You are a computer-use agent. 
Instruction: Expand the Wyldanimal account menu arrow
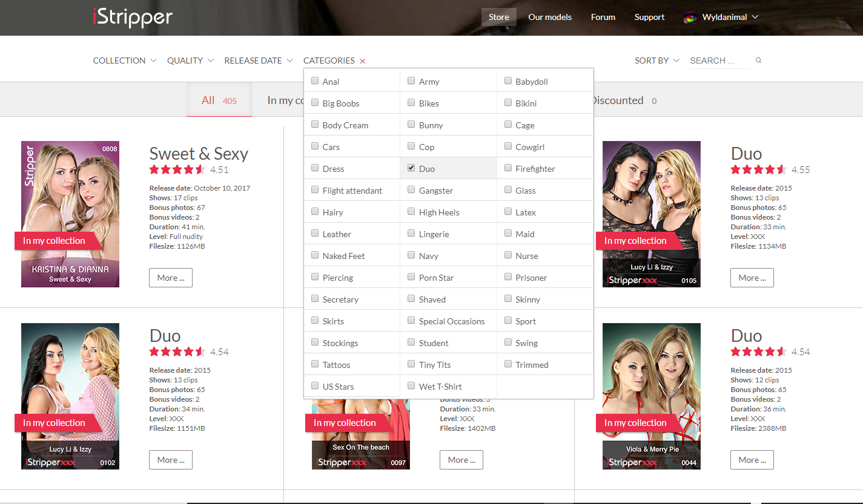[x=755, y=18]
